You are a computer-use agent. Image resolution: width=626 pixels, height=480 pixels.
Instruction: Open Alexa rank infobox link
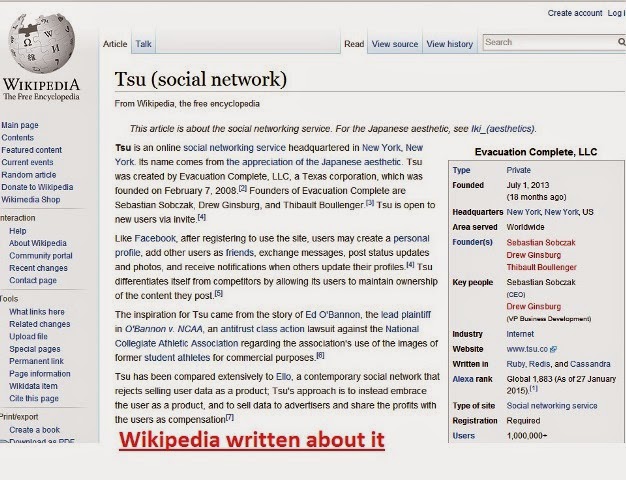[472, 379]
